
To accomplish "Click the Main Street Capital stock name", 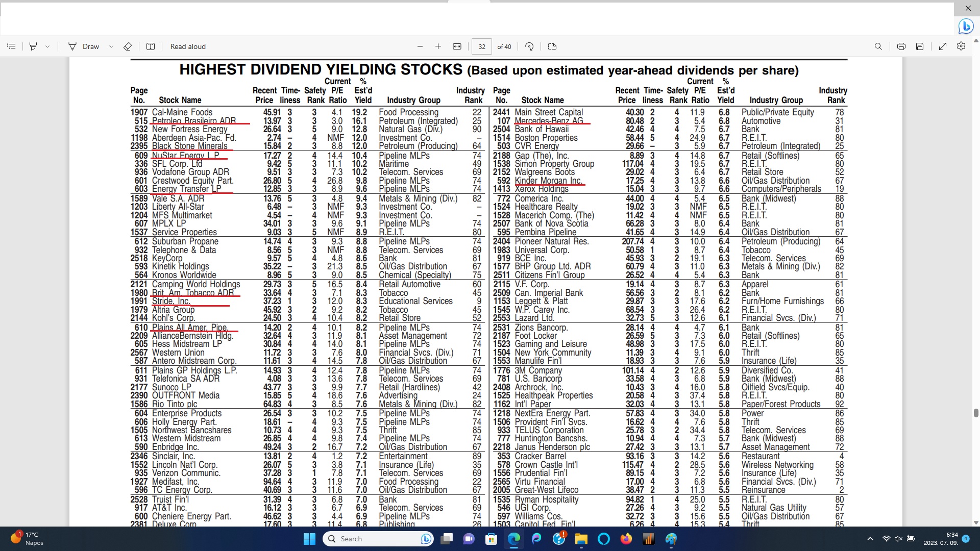I will pyautogui.click(x=549, y=112).
